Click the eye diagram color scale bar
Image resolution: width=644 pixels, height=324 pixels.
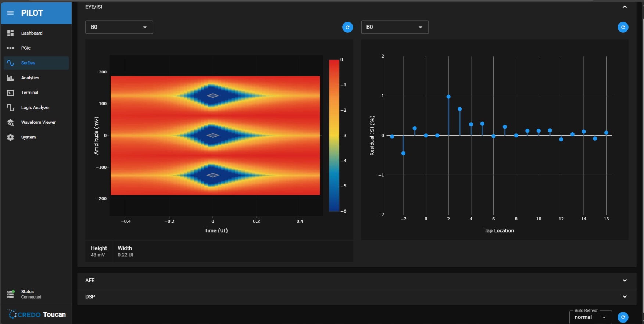(x=334, y=135)
